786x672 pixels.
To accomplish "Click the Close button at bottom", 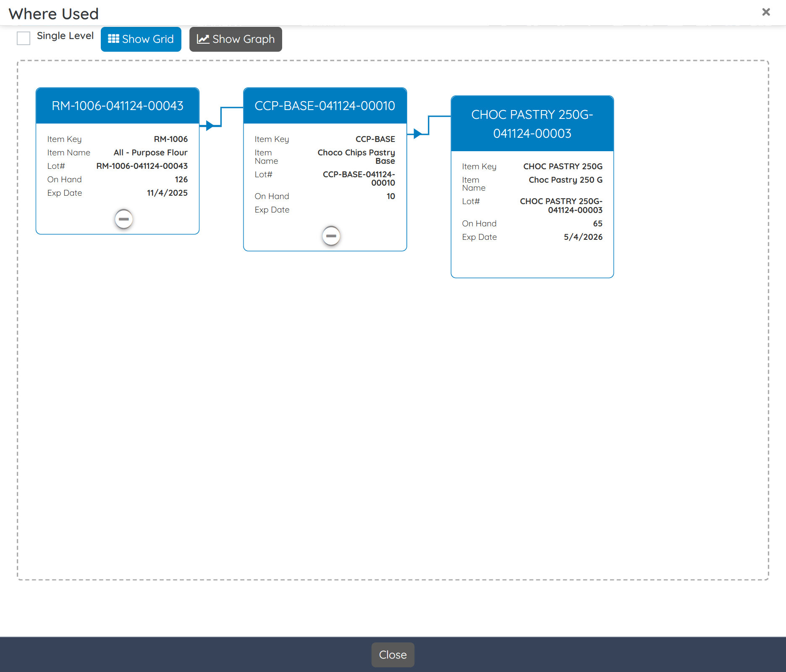I will [393, 655].
